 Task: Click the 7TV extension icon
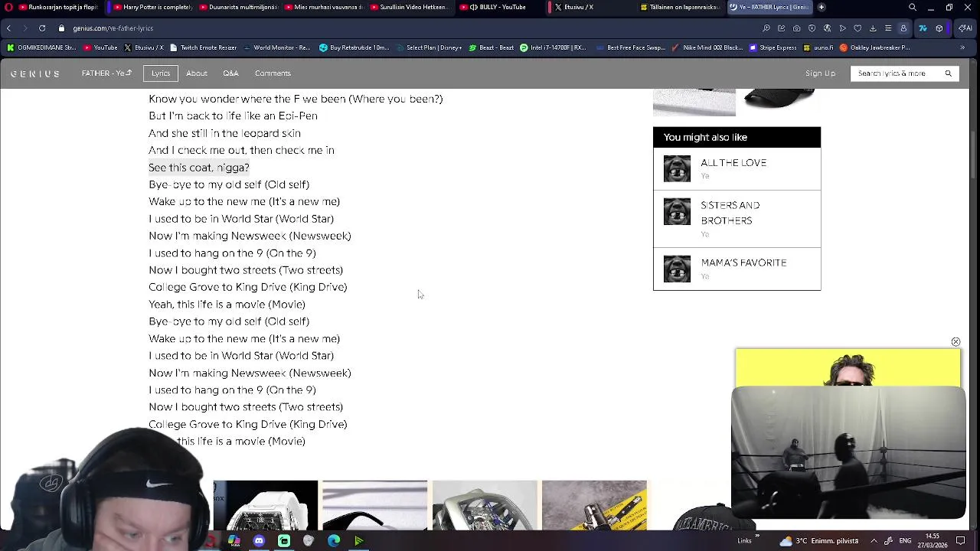[x=923, y=28]
